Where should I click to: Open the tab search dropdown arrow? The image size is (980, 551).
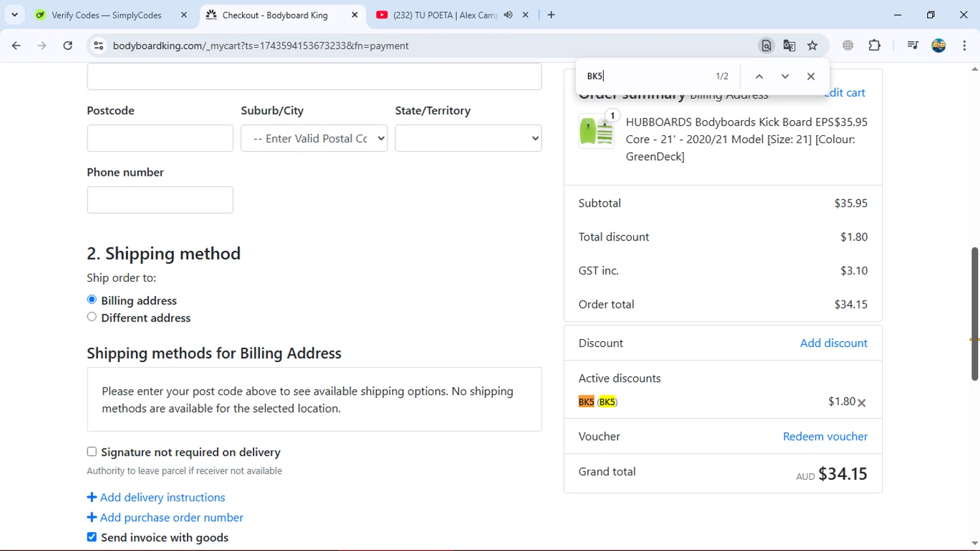click(x=14, y=14)
